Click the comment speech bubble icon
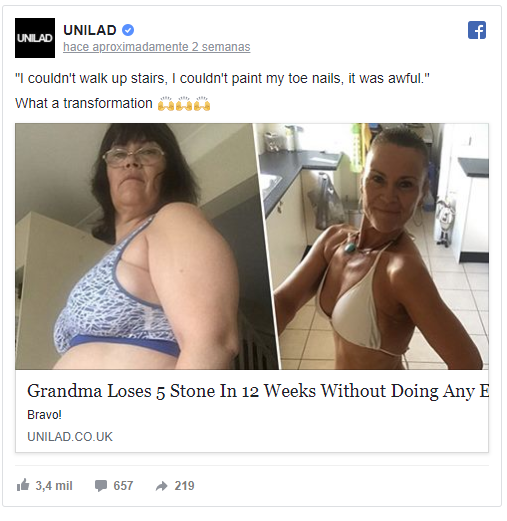Screen dimensions: 507x521 pos(101,486)
